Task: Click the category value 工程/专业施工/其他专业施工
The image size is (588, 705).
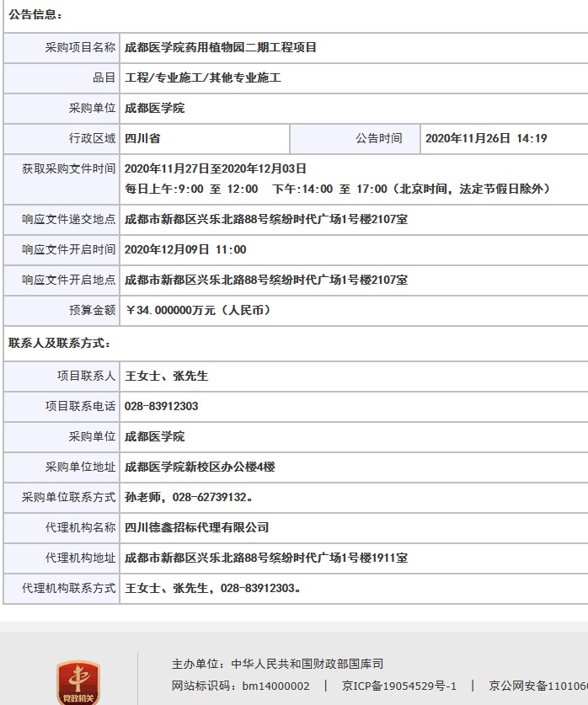Action: (x=203, y=77)
